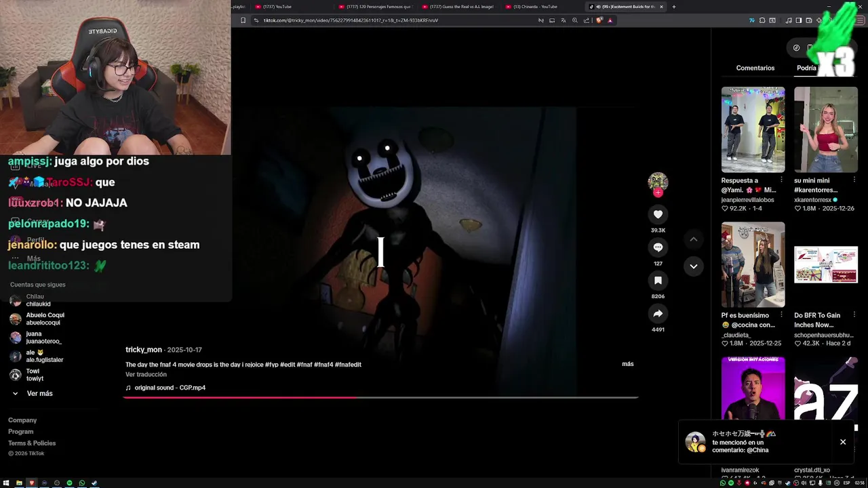Image resolution: width=868 pixels, height=488 pixels.
Task: Click the #fnafedit hashtag
Action: [348, 365]
